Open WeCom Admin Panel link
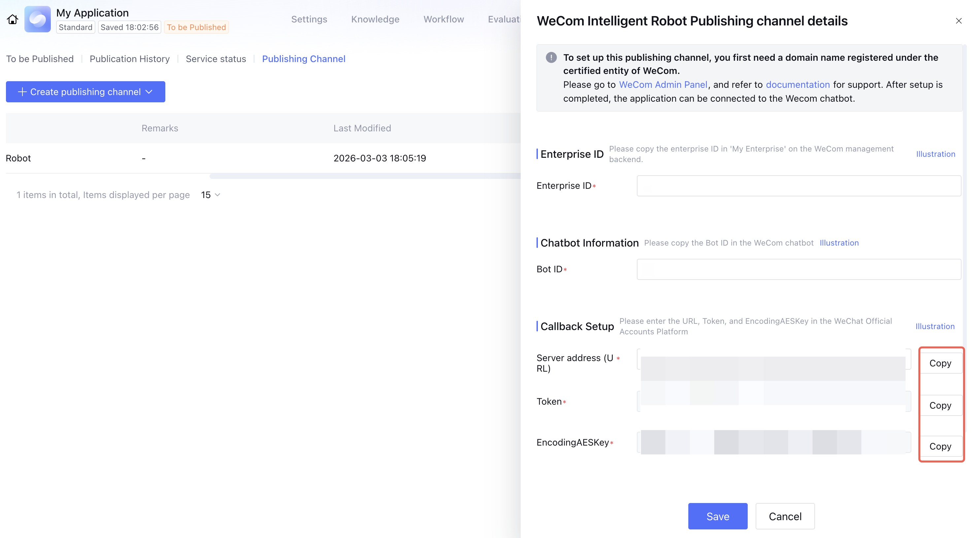Image resolution: width=980 pixels, height=538 pixels. click(663, 84)
